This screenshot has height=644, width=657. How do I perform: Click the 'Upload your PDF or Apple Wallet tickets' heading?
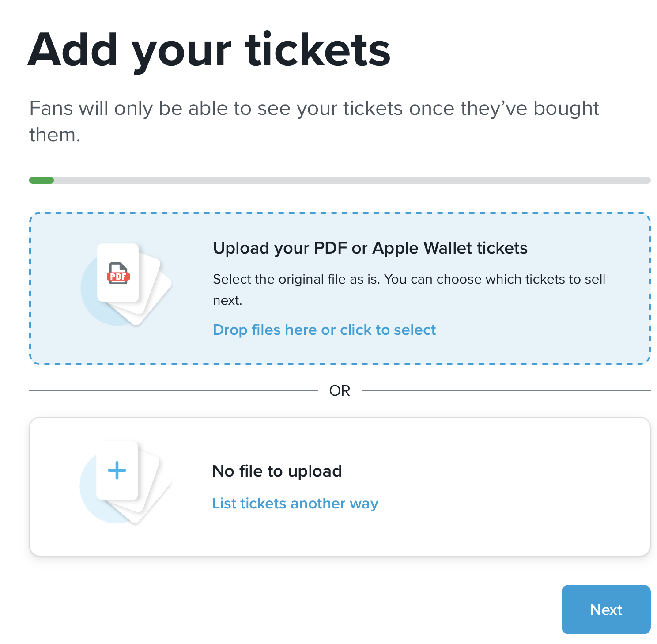pos(370,248)
